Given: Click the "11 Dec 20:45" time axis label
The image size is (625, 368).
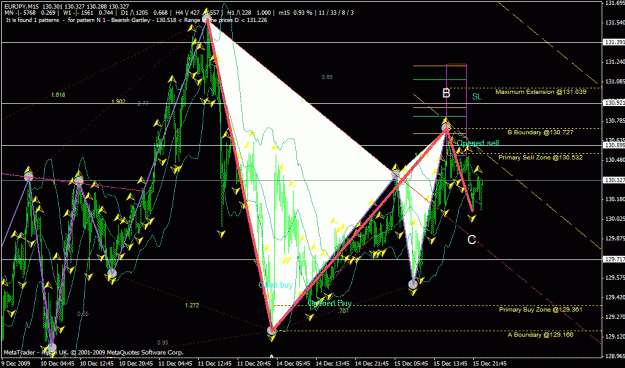Looking at the screenshot, I should 253,364.
